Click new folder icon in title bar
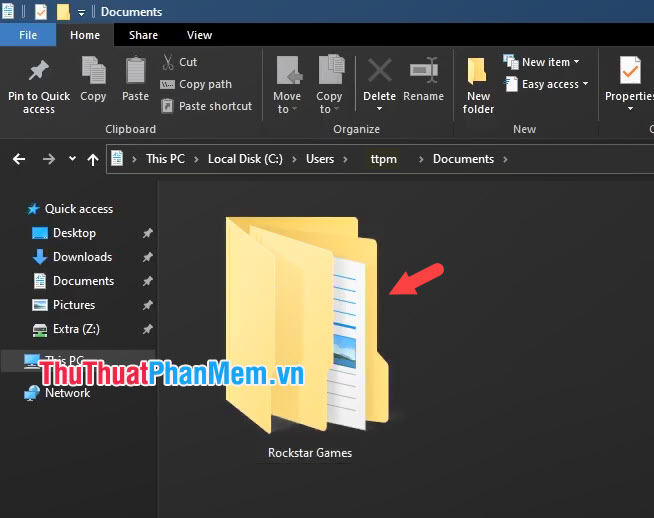The image size is (654, 518). tap(63, 12)
